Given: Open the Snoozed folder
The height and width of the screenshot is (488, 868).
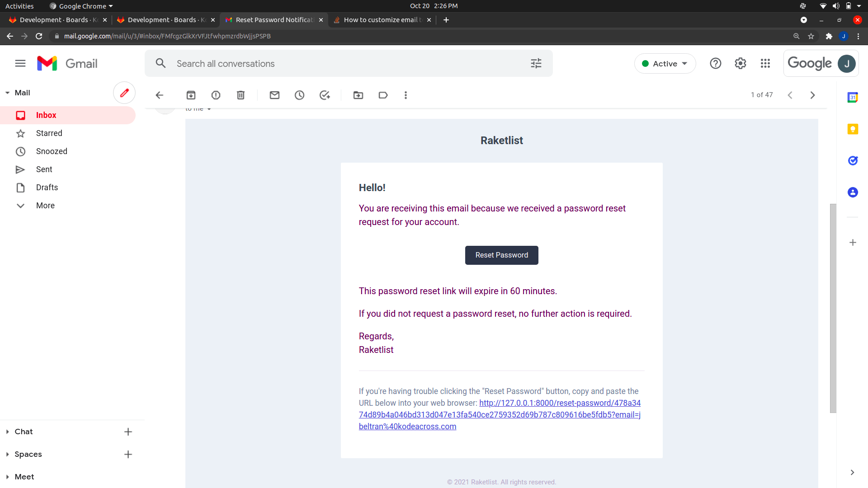Looking at the screenshot, I should click(68, 151).
